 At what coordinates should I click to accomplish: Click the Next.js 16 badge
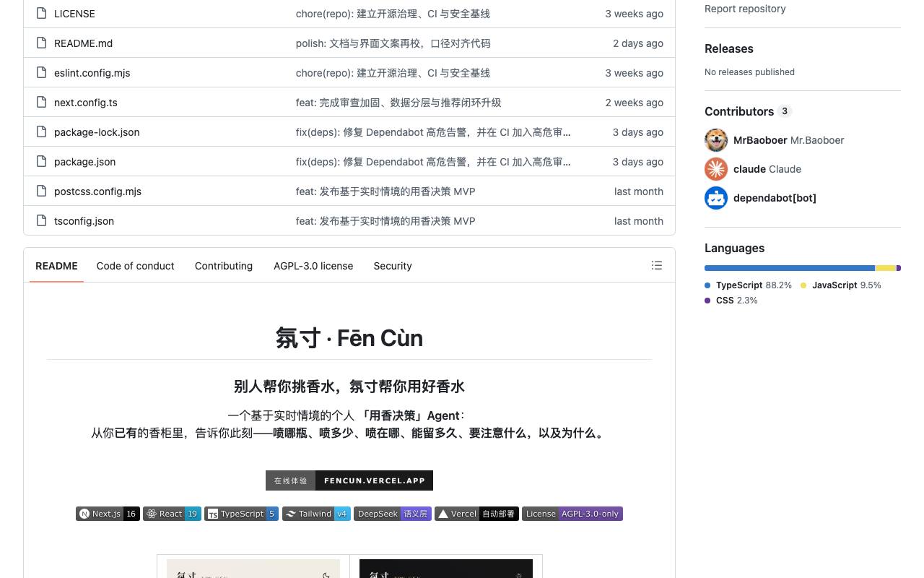point(108,514)
